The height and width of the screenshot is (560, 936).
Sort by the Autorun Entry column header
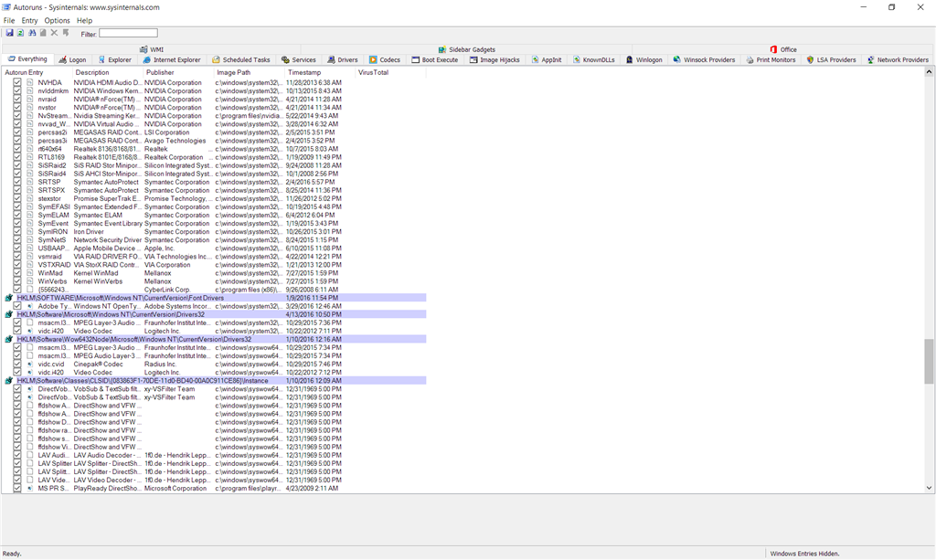pos(37,72)
